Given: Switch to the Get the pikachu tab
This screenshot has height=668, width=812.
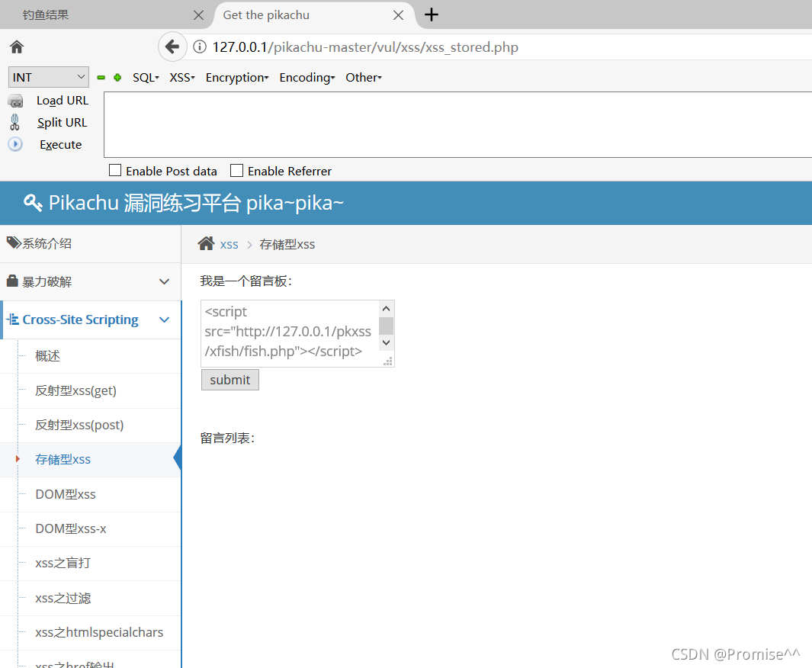Looking at the screenshot, I should tap(313, 15).
